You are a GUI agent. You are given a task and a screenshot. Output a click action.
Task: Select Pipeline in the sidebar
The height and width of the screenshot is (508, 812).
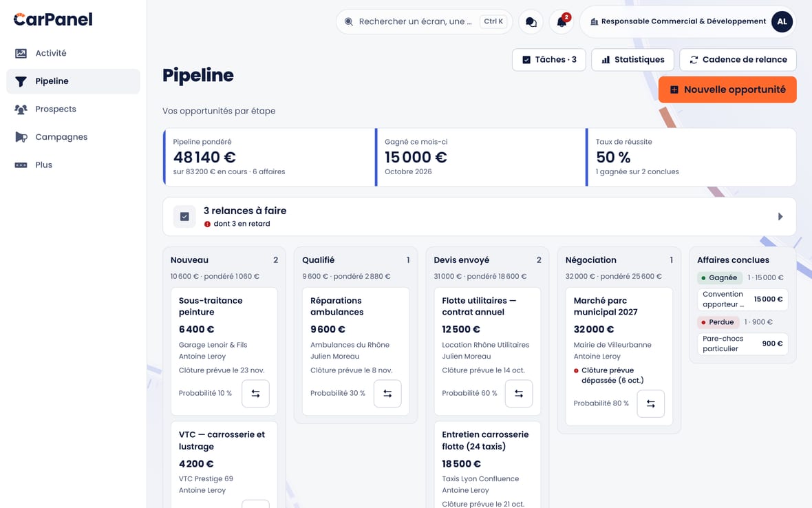73,81
